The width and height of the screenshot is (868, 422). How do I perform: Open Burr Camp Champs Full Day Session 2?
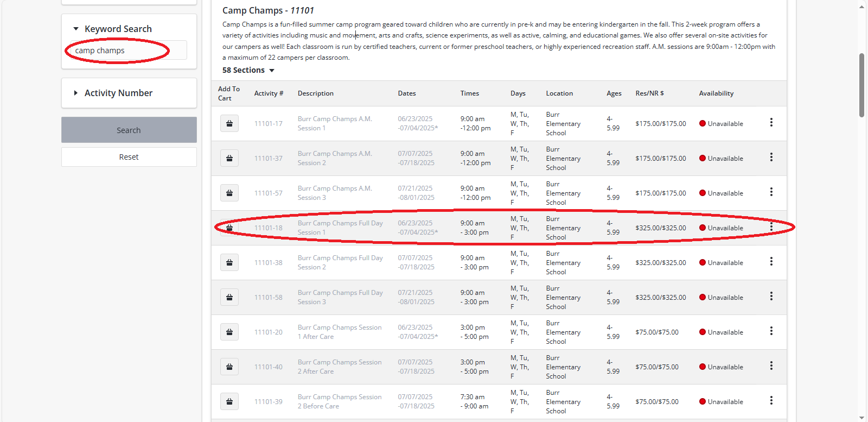[340, 262]
